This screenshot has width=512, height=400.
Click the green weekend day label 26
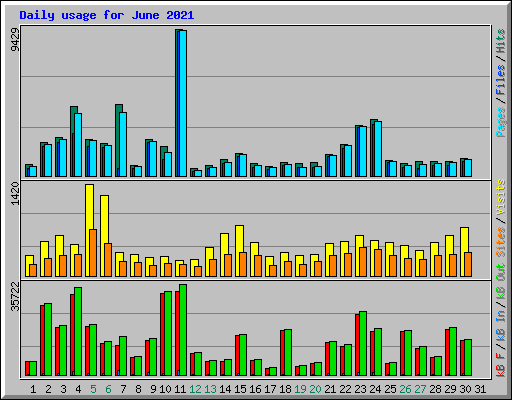coord(405,389)
